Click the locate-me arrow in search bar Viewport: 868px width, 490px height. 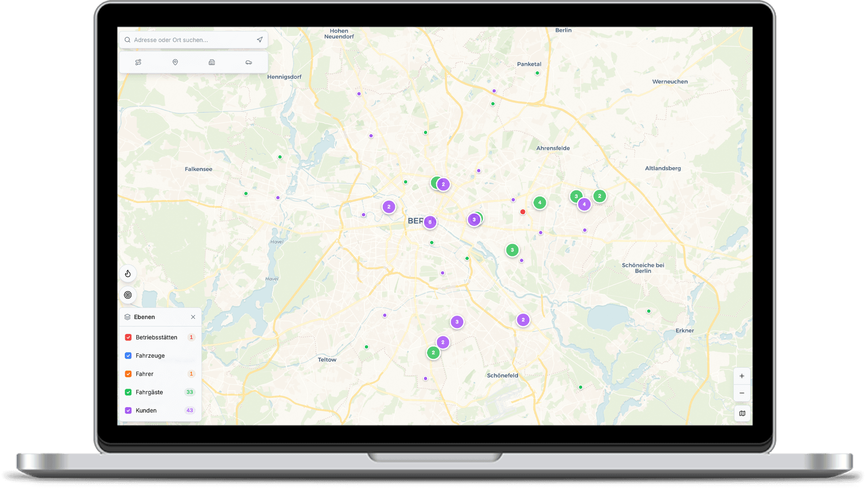[260, 40]
